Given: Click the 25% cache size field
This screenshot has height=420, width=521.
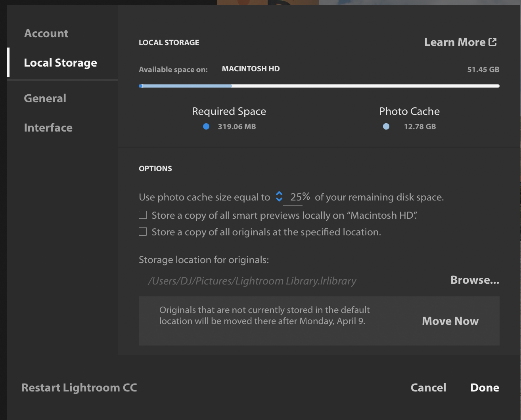Looking at the screenshot, I should click(300, 197).
